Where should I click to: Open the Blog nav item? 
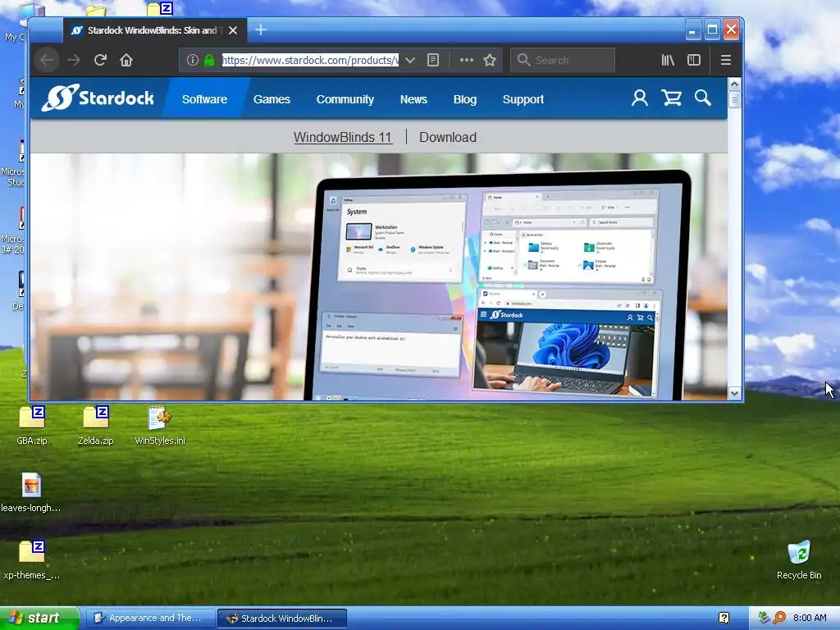click(x=465, y=99)
